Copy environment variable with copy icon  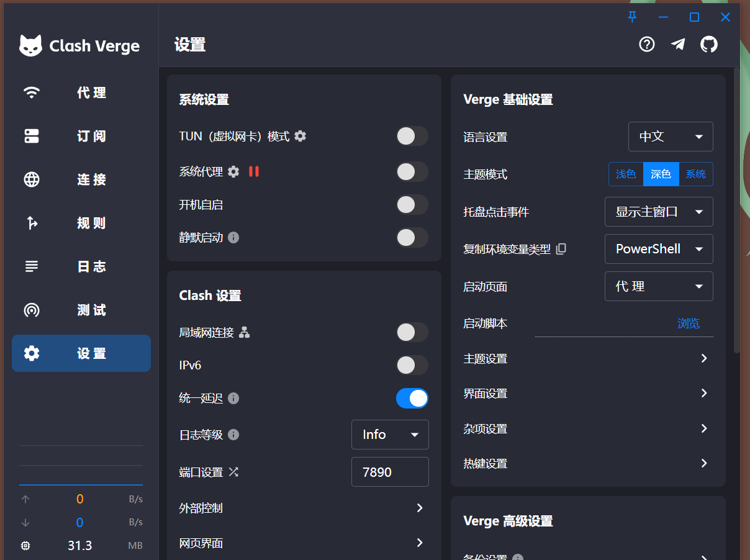pos(561,248)
